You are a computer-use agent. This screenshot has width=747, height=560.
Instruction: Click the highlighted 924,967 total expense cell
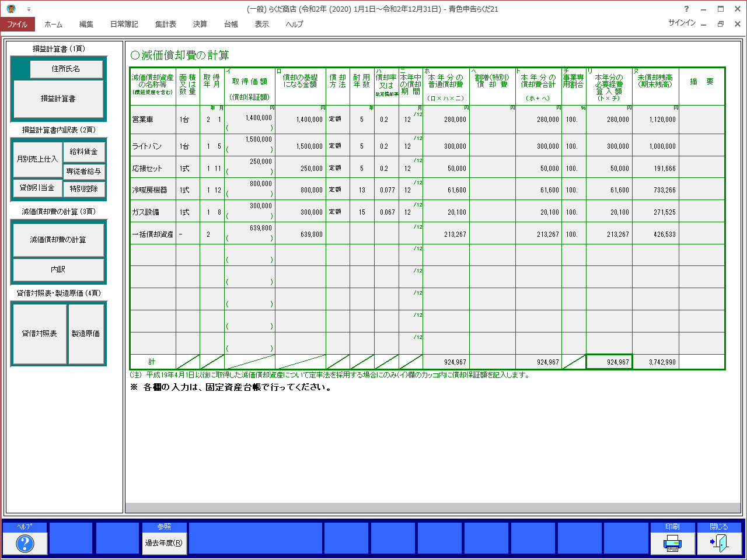pyautogui.click(x=609, y=362)
